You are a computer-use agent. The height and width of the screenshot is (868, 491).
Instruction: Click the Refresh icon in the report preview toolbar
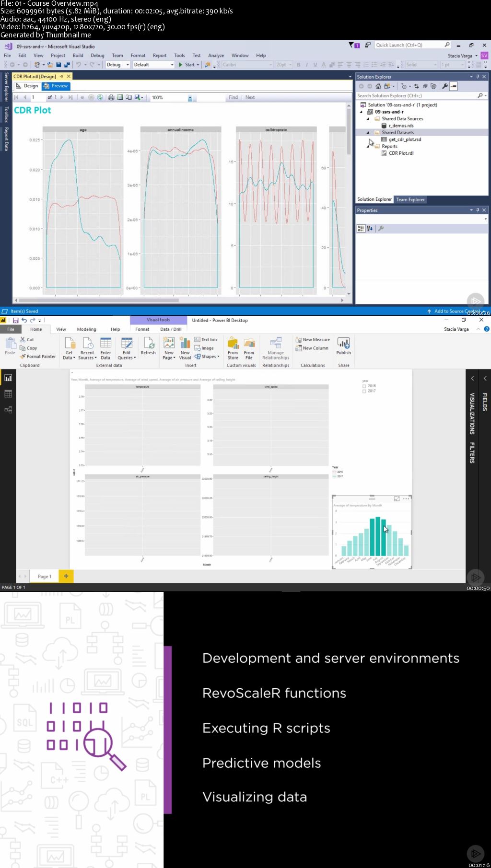click(x=100, y=97)
